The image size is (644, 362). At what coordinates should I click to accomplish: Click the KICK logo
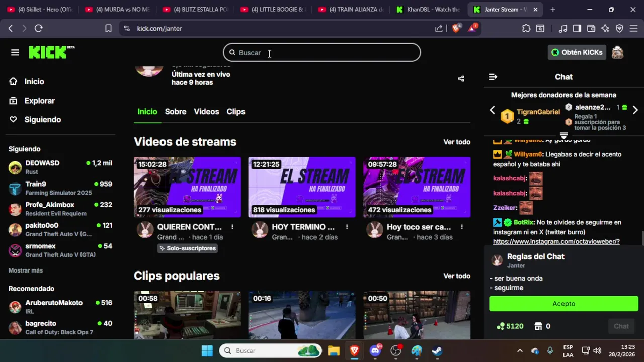51,52
